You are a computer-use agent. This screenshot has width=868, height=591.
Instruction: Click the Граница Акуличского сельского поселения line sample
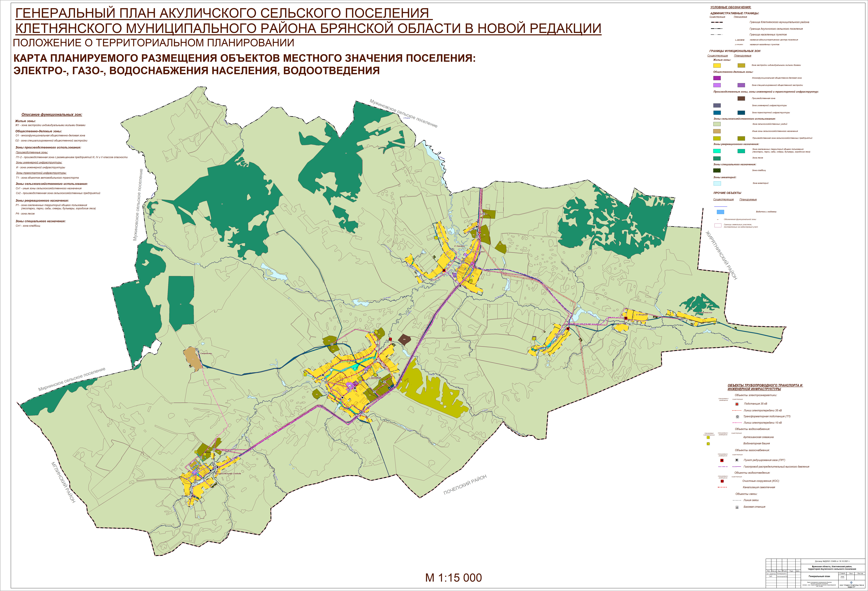pos(717,29)
